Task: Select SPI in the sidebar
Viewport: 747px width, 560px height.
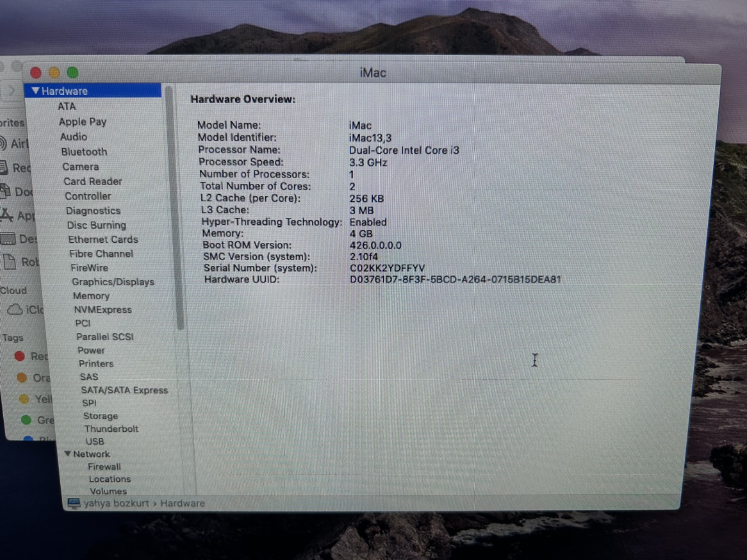Action: coord(89,403)
